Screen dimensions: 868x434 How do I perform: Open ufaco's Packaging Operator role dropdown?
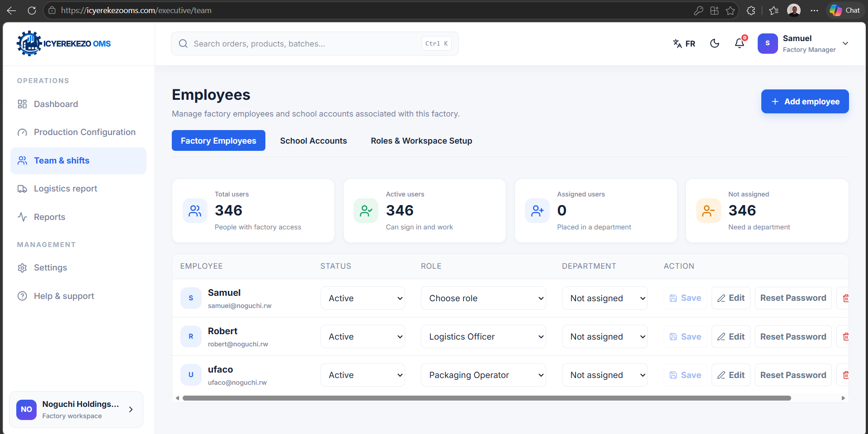point(483,375)
